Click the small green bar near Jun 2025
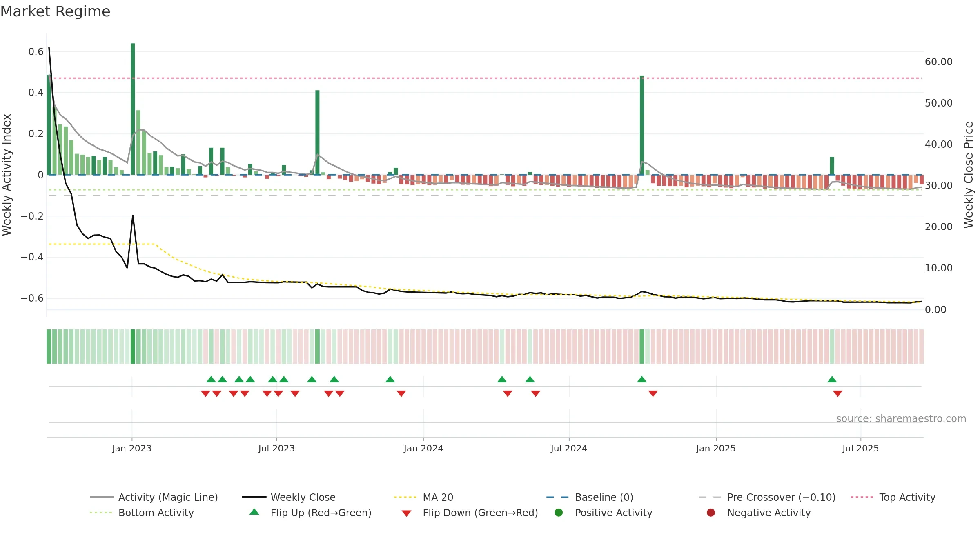980x551 pixels. point(832,166)
